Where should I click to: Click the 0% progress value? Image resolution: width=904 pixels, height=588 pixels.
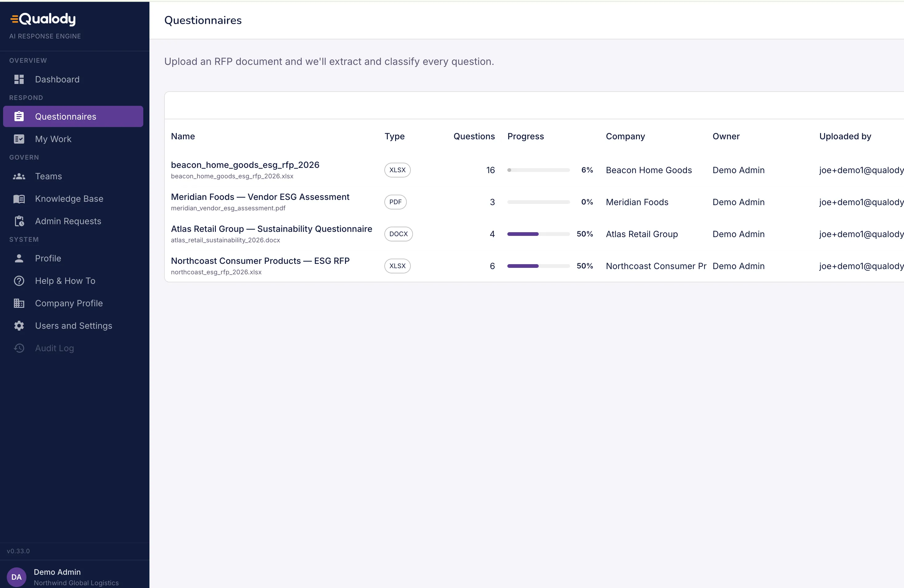[x=587, y=202]
